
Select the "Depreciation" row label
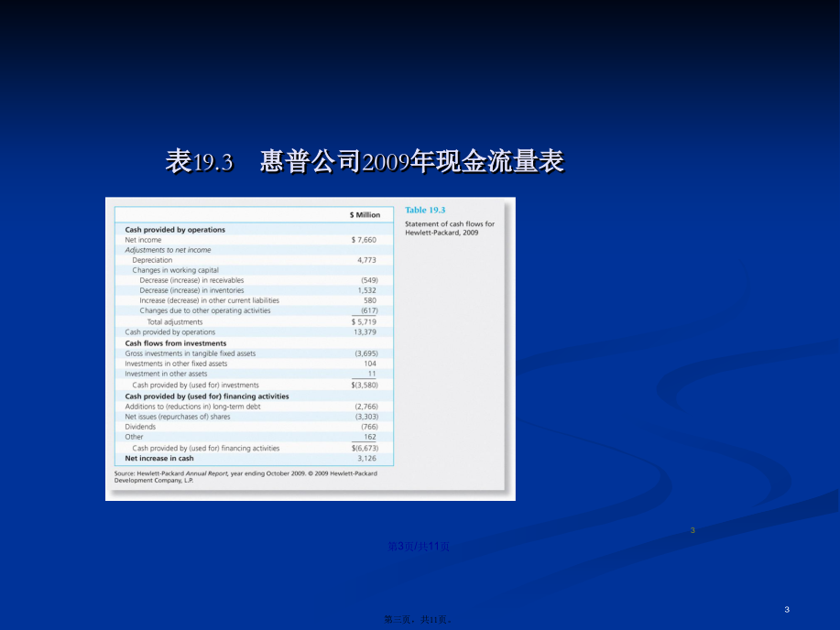[152, 260]
